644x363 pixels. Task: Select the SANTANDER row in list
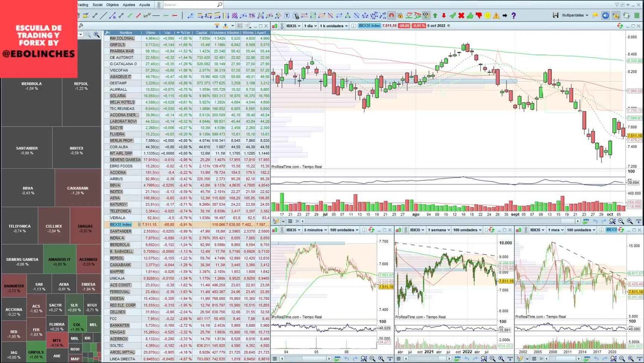coord(187,231)
